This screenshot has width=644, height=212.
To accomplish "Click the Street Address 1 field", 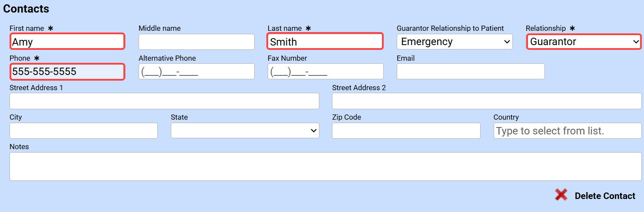I will click(x=164, y=101).
